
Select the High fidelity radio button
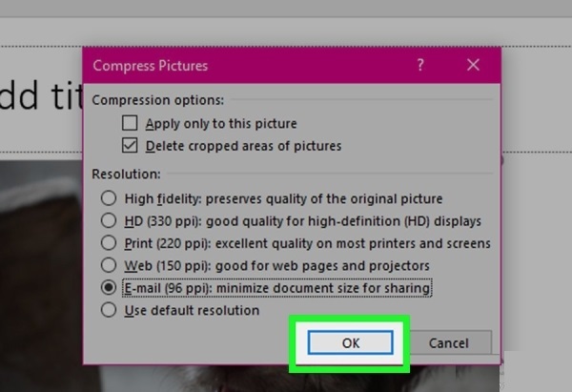coord(109,198)
